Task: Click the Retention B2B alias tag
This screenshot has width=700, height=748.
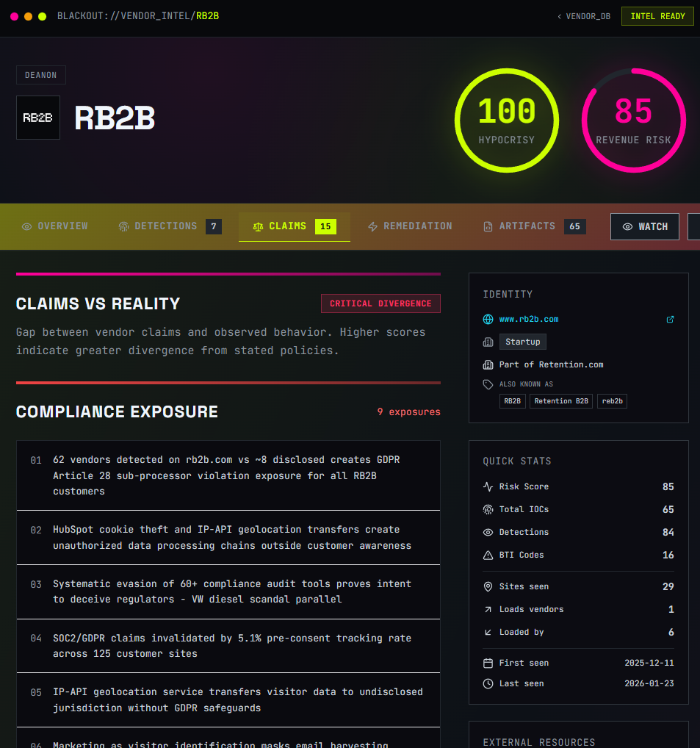Action: [x=560, y=400]
